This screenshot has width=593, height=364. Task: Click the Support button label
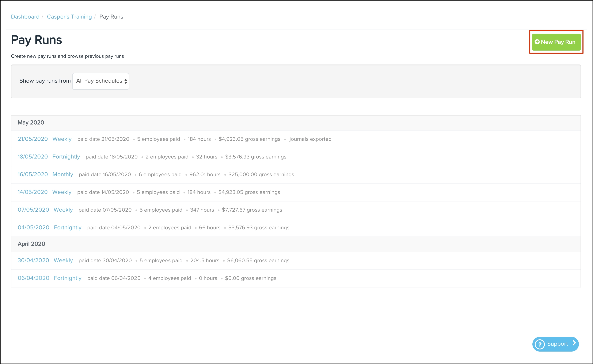tap(557, 344)
